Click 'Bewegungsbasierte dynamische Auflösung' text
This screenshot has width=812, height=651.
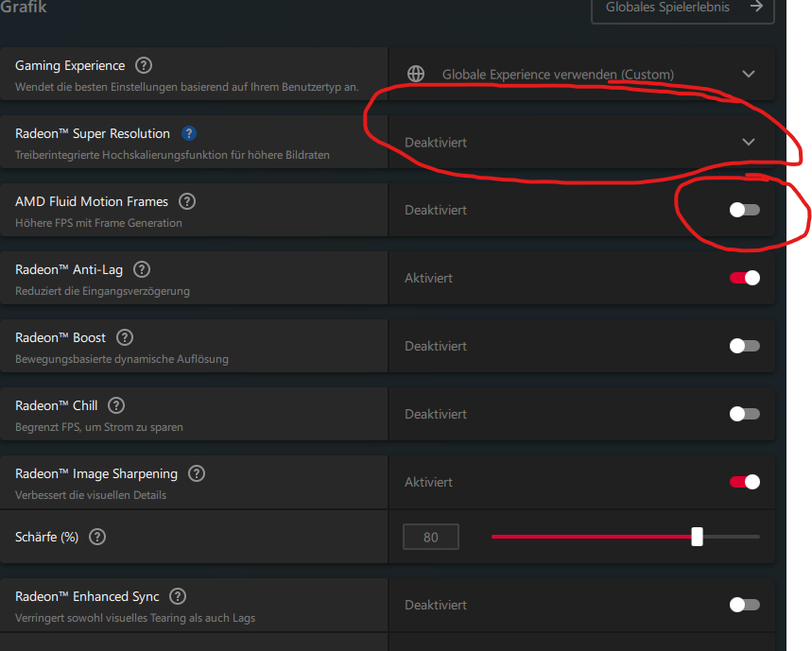click(122, 359)
